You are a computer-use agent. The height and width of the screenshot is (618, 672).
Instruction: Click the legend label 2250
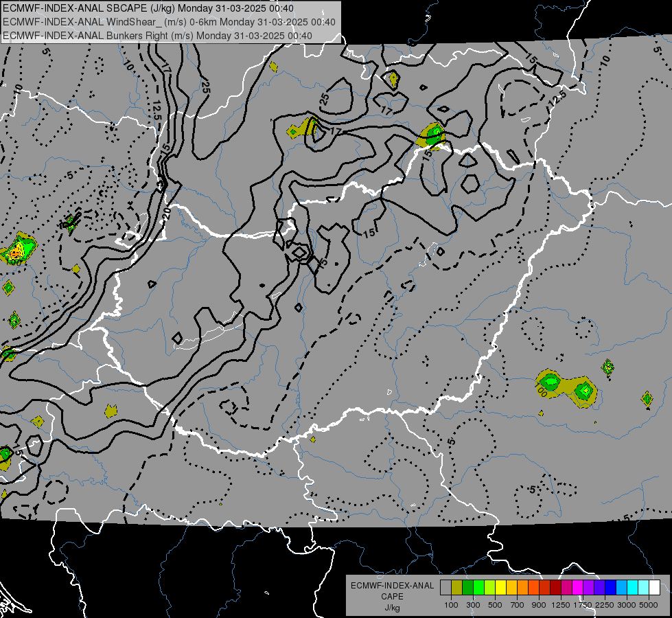point(605,605)
